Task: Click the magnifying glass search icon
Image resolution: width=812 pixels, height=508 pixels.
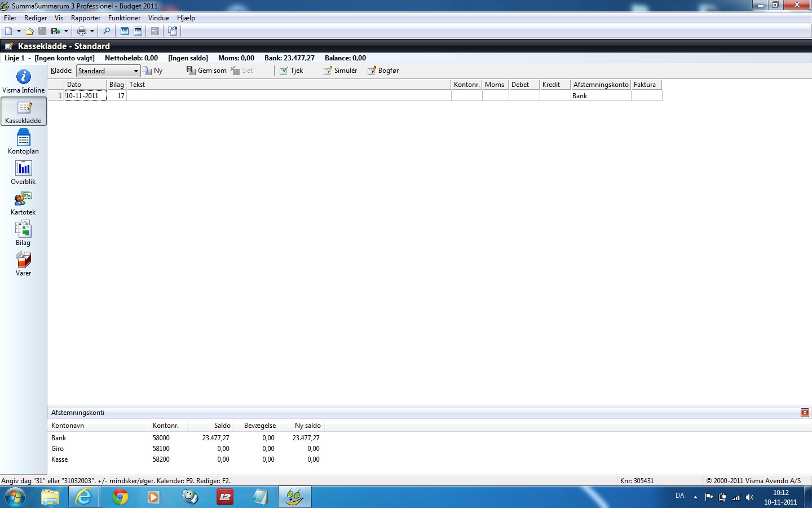Action: [107, 31]
